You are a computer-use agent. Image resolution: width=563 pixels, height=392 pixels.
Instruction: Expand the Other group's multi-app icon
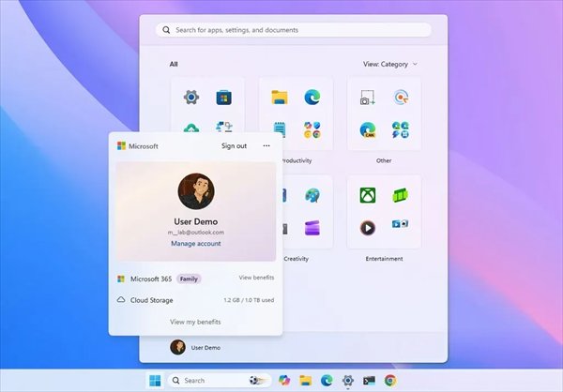coord(401,130)
